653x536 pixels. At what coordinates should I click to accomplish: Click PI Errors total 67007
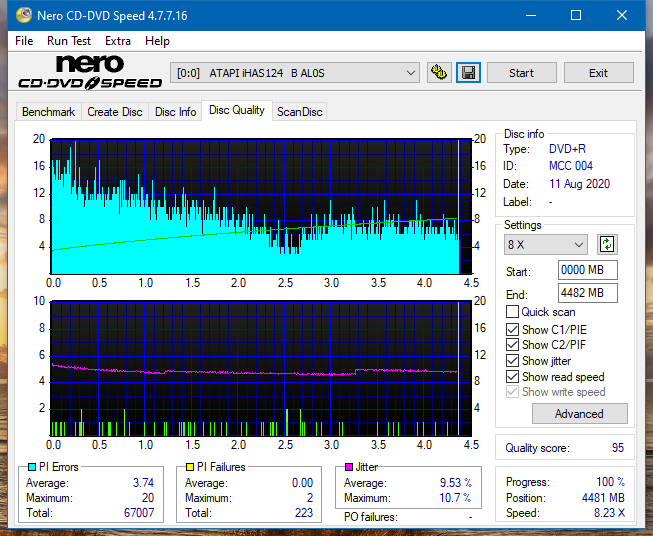click(139, 513)
